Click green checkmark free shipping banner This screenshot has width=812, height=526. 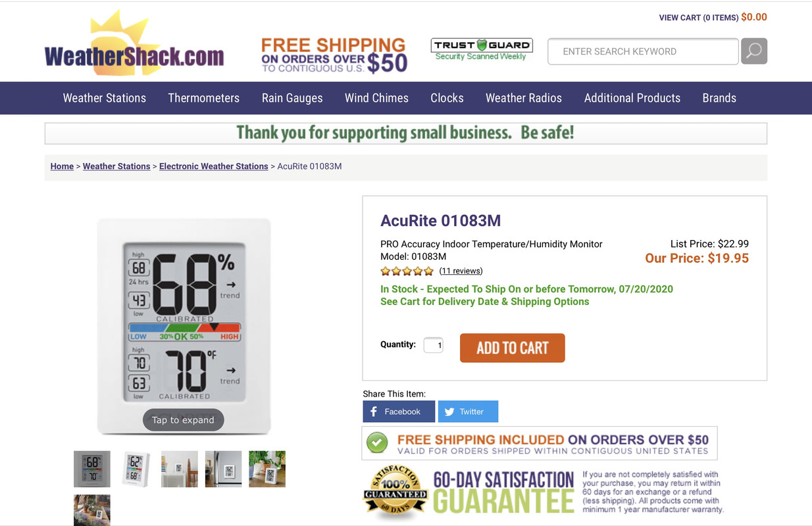coord(540,443)
